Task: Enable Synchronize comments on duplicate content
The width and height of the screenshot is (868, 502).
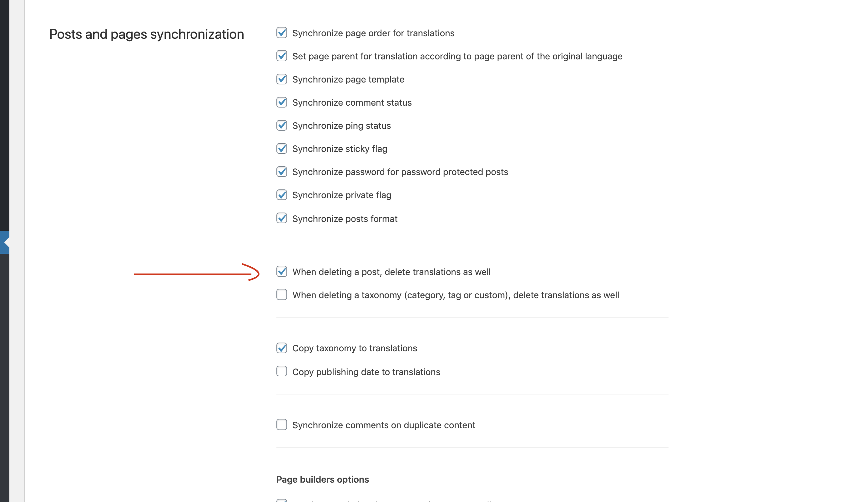Action: (281, 424)
